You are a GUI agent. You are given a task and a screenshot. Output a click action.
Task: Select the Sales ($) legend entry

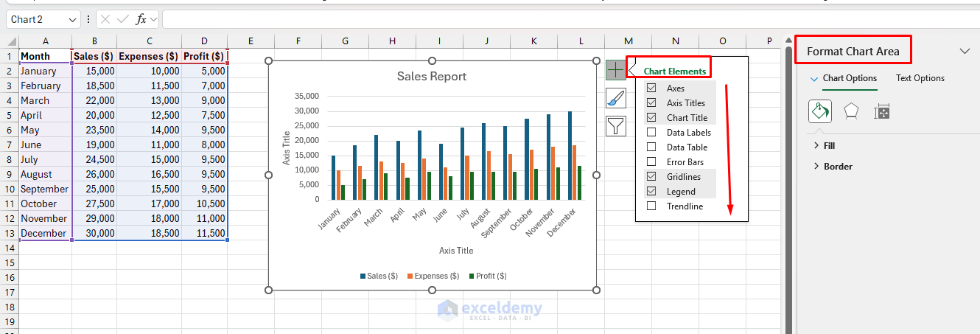pos(379,276)
